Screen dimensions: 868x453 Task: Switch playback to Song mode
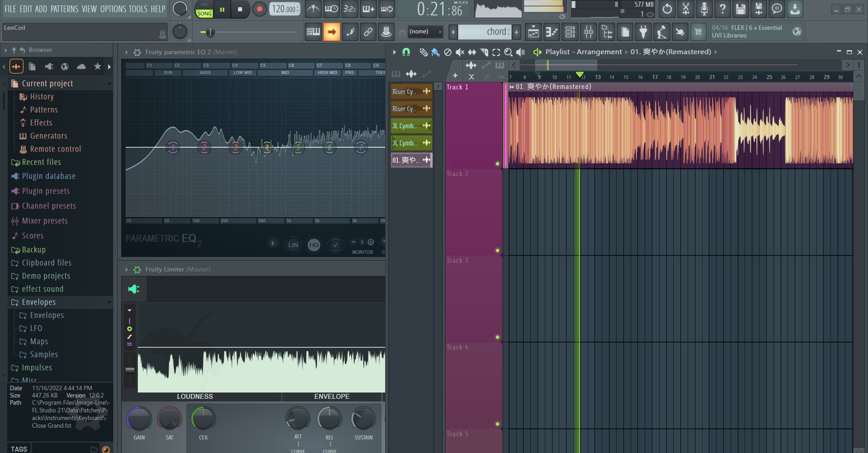click(x=204, y=14)
